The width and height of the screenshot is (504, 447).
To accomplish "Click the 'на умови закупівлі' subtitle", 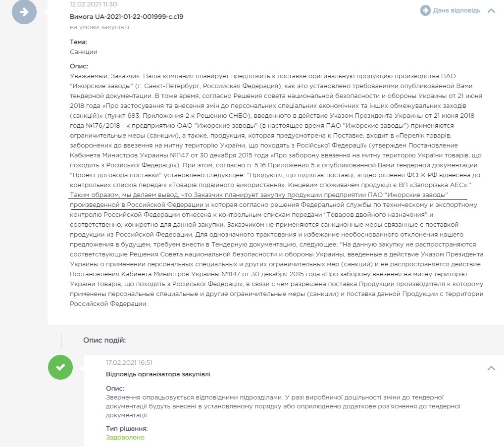I will pyautogui.click(x=100, y=27).
